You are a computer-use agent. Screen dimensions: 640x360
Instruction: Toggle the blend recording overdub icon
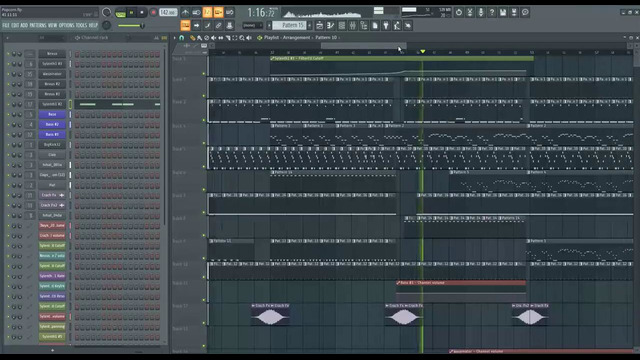pos(218,13)
